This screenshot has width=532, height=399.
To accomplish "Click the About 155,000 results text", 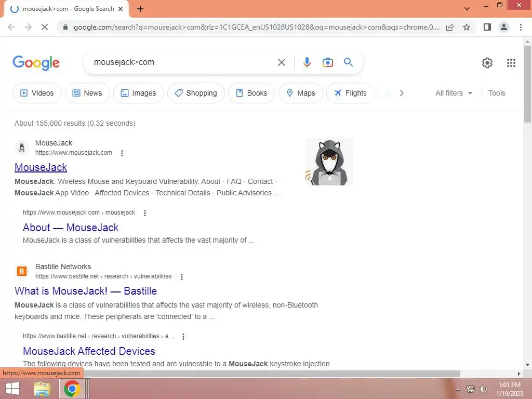I will click(75, 123).
